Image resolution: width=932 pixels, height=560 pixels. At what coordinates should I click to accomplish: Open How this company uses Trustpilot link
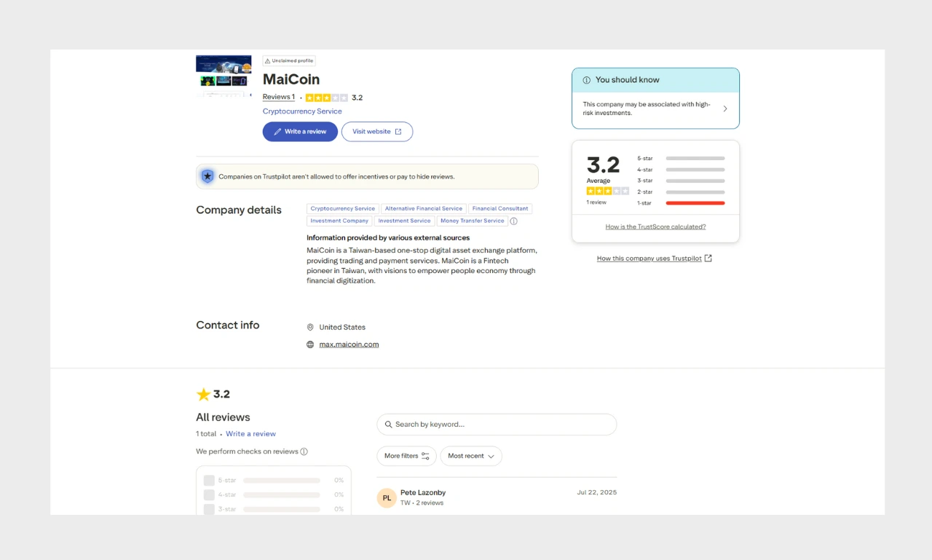point(649,259)
